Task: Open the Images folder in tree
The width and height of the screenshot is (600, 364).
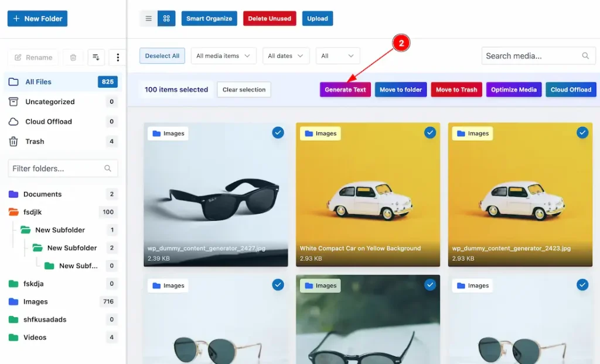Action: [x=63, y=302]
